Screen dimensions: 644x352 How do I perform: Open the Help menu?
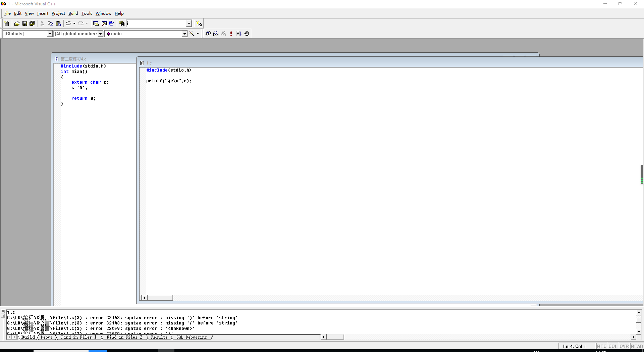coord(119,13)
